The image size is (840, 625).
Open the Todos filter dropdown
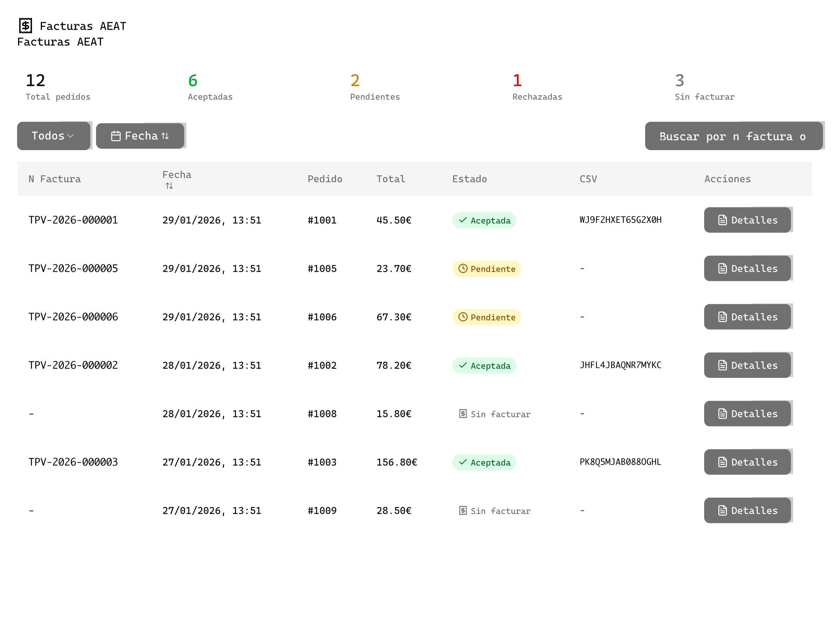[48, 136]
